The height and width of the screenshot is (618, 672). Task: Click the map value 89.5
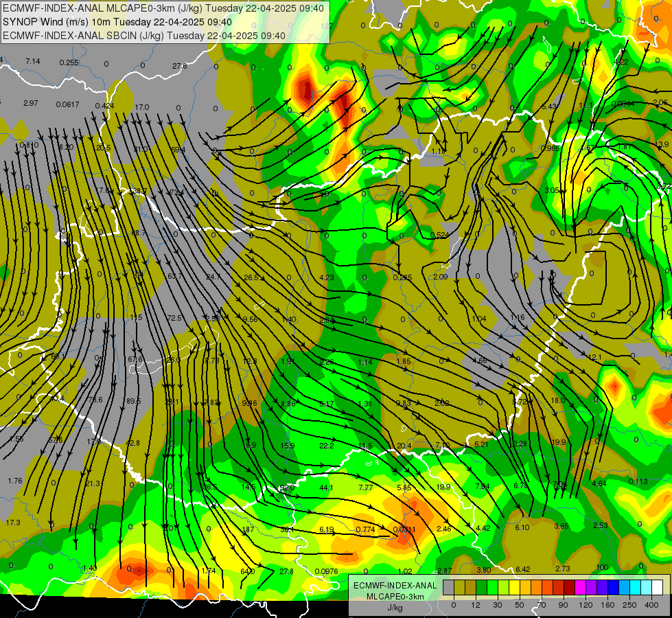pos(134,401)
